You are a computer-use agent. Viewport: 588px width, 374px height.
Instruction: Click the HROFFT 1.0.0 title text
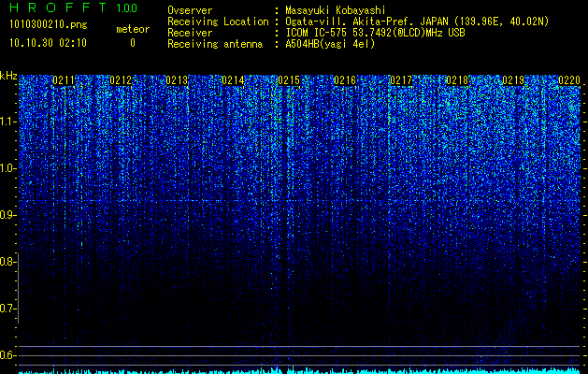point(74,7)
